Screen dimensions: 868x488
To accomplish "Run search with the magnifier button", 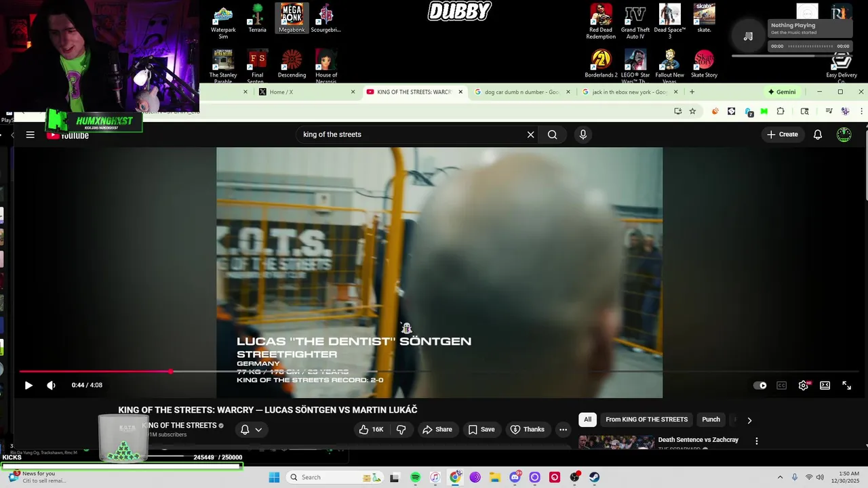I will (553, 135).
